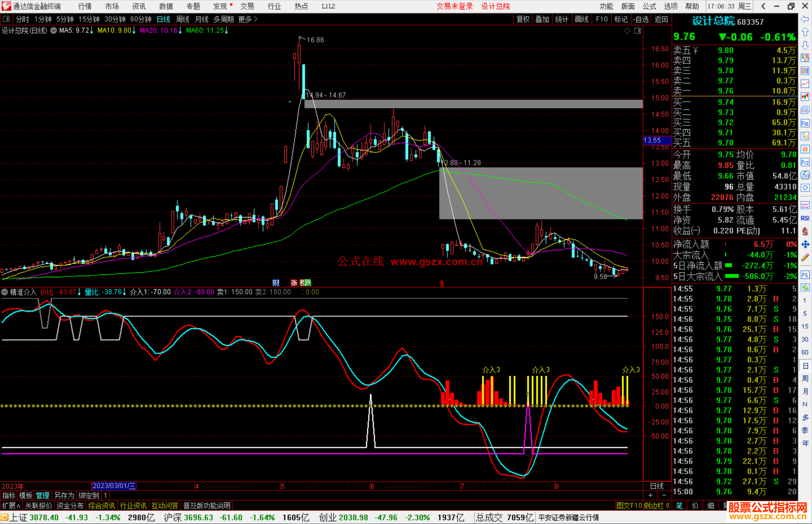Open the 精准介入 indicator dropdown arrow
812x524 pixels.
point(5,292)
